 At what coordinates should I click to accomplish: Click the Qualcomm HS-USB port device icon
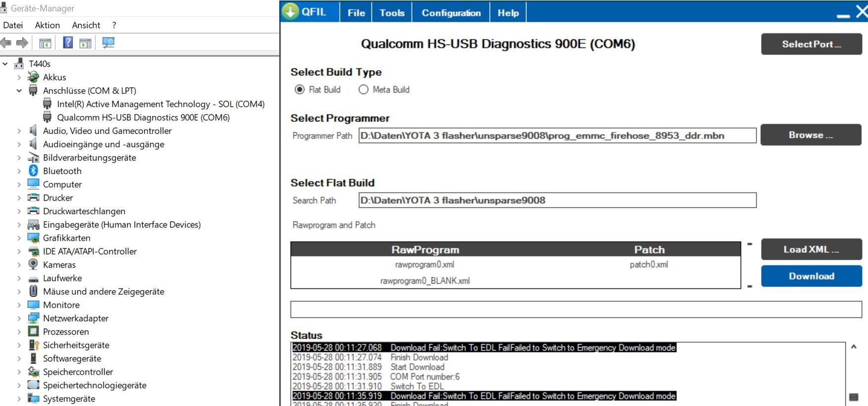(47, 117)
